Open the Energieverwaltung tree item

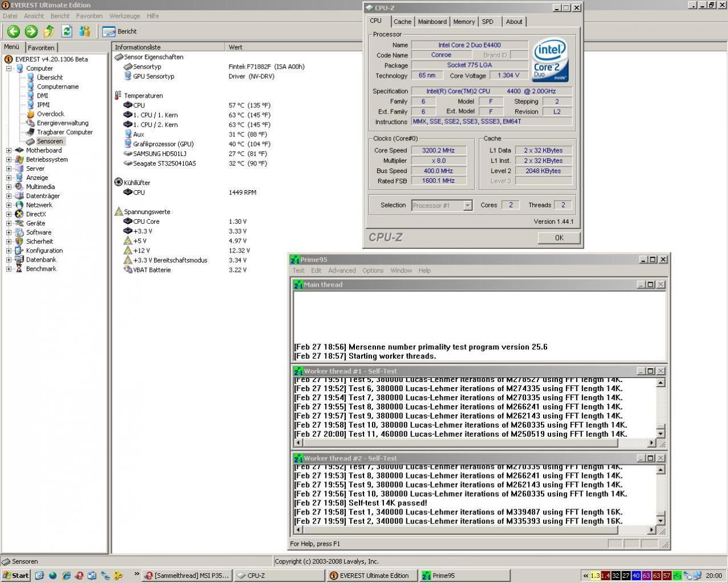[x=63, y=123]
